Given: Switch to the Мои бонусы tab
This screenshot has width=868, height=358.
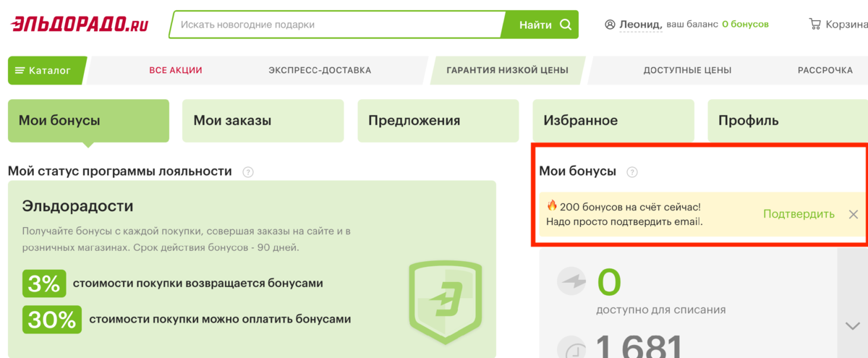Looking at the screenshot, I should (x=88, y=121).
